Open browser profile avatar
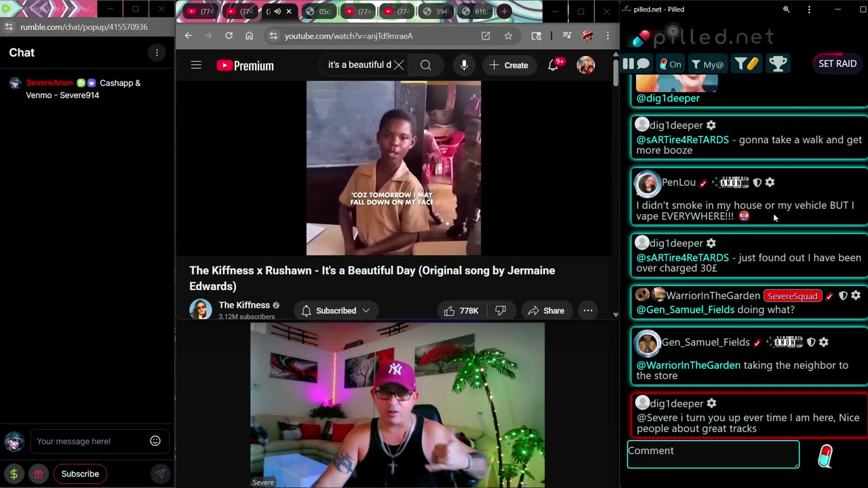 (587, 36)
